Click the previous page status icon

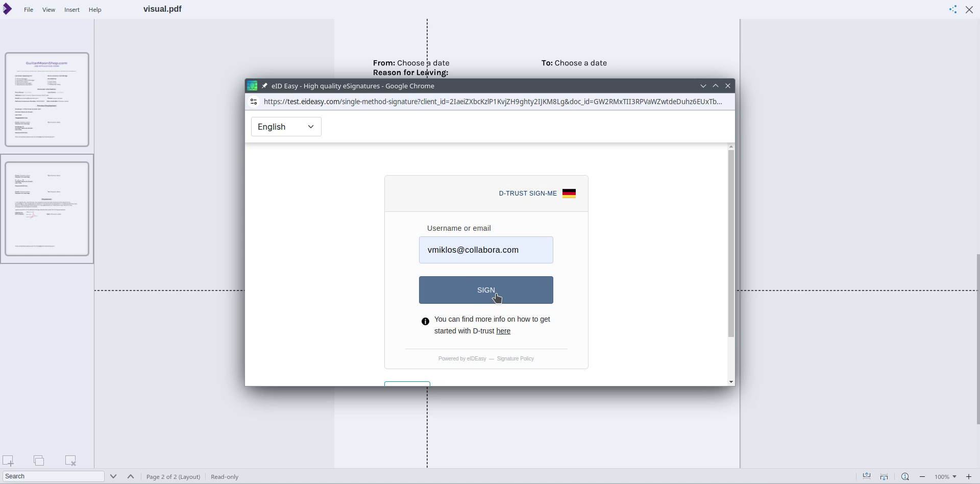tap(867, 476)
